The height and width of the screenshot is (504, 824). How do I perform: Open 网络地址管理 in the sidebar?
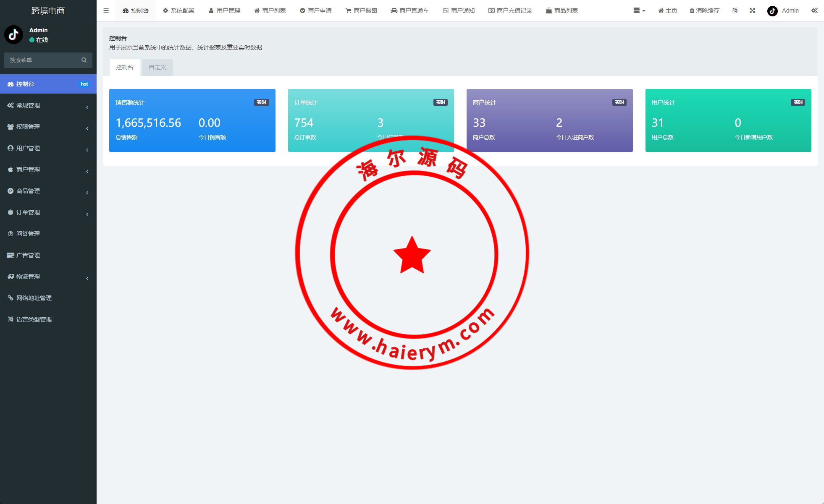(x=34, y=298)
